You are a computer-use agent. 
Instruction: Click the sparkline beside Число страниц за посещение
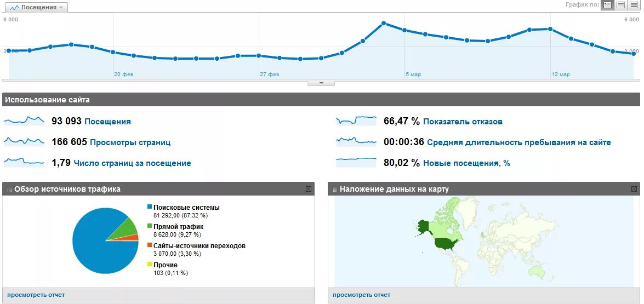pyautogui.click(x=24, y=162)
